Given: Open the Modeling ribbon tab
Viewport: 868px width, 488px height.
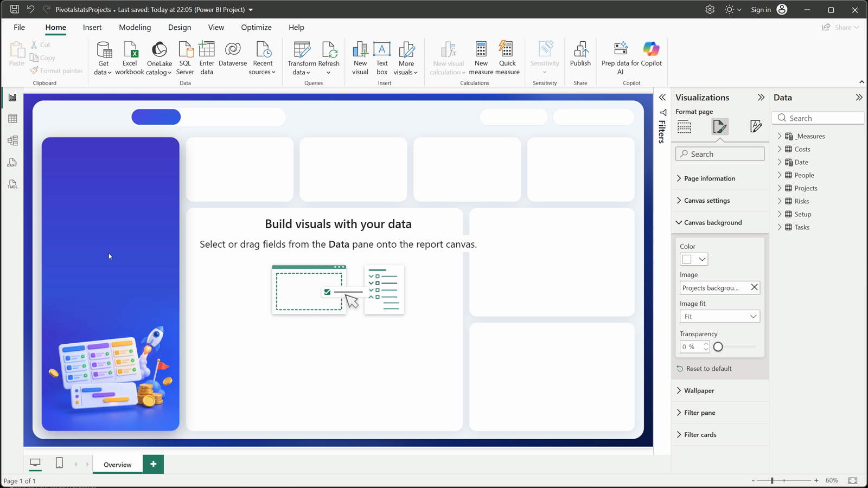Looking at the screenshot, I should pos(135,27).
